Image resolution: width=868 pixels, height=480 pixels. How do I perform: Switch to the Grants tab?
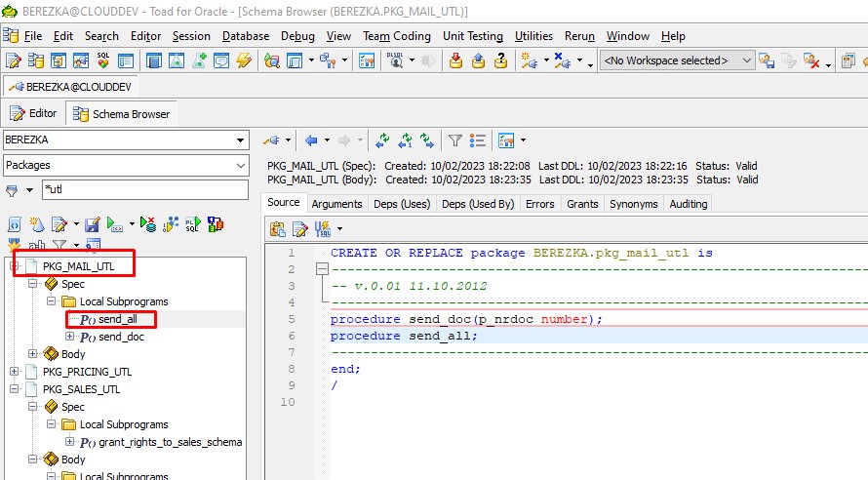(582, 204)
